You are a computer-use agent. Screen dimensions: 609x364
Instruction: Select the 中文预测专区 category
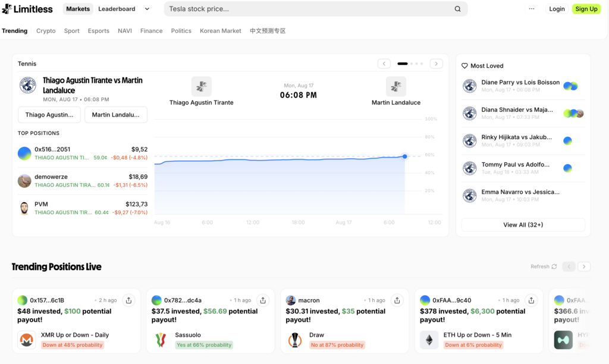tap(268, 31)
